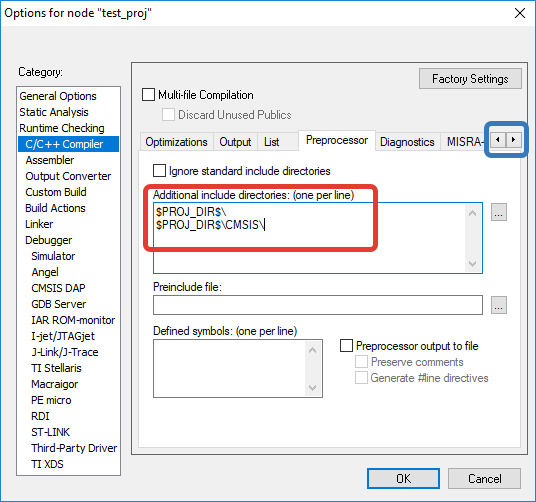This screenshot has width=536, height=502.
Task: Select General Options category
Action: 58,96
